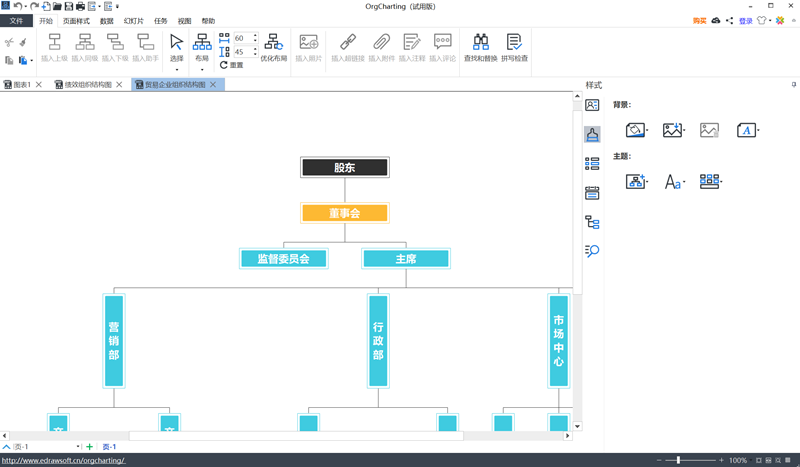
Task: Switch to the 任务 ribbon tab
Action: point(161,21)
